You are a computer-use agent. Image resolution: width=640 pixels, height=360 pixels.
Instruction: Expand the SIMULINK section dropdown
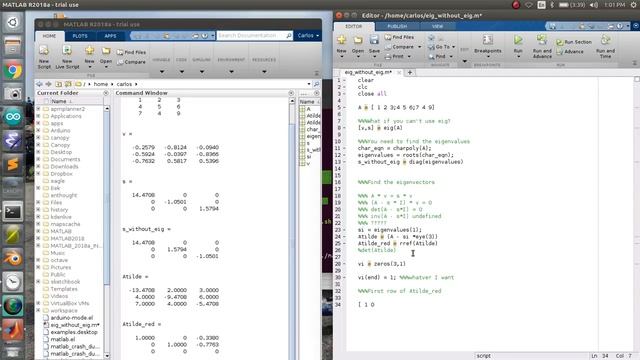click(x=202, y=72)
